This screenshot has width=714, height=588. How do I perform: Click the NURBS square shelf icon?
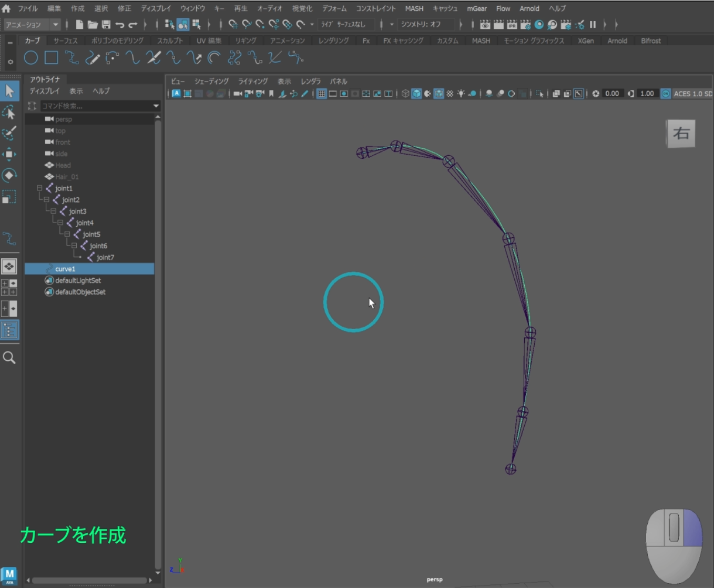pyautogui.click(x=51, y=58)
